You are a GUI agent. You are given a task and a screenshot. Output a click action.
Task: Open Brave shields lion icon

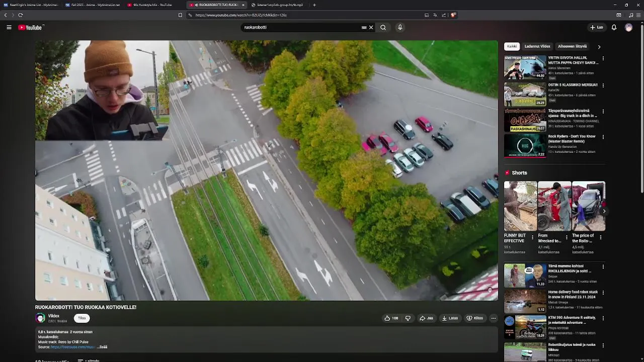453,15
